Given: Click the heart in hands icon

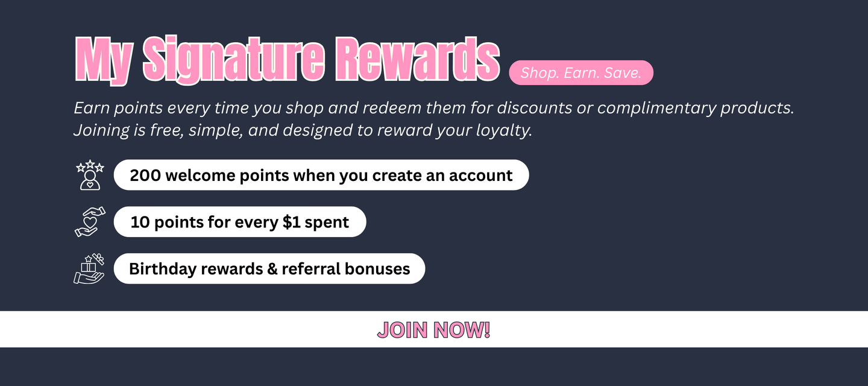Looking at the screenshot, I should click(90, 222).
